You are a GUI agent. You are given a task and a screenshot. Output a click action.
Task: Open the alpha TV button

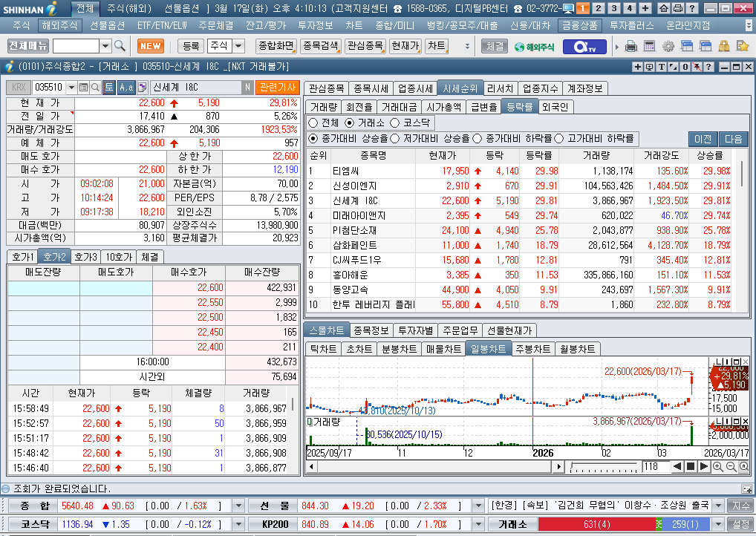pos(584,46)
